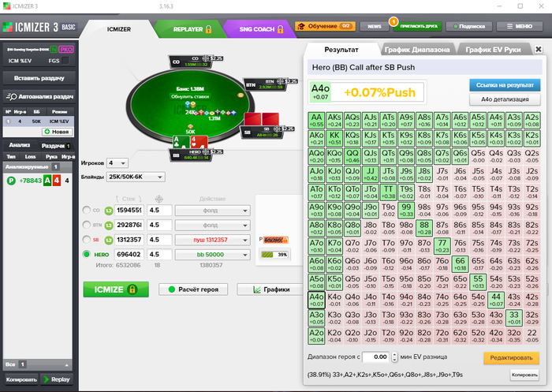The width and height of the screenshot is (552, 392).
Task: Click the Редактировать button
Action: (511, 358)
